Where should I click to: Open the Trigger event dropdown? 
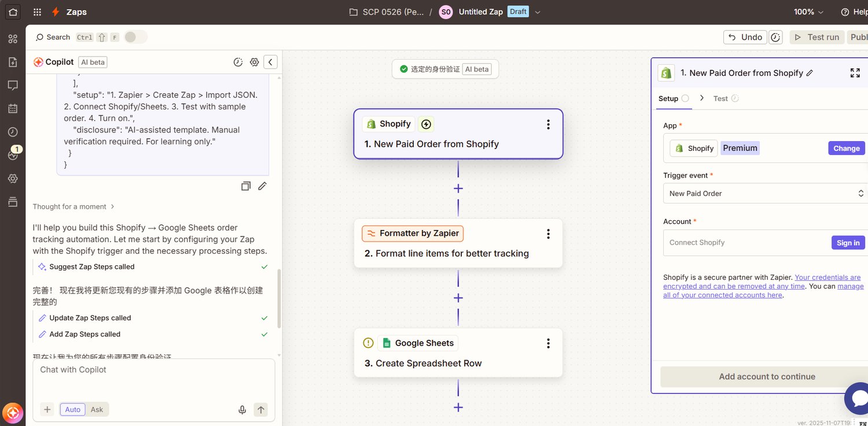[x=764, y=194]
